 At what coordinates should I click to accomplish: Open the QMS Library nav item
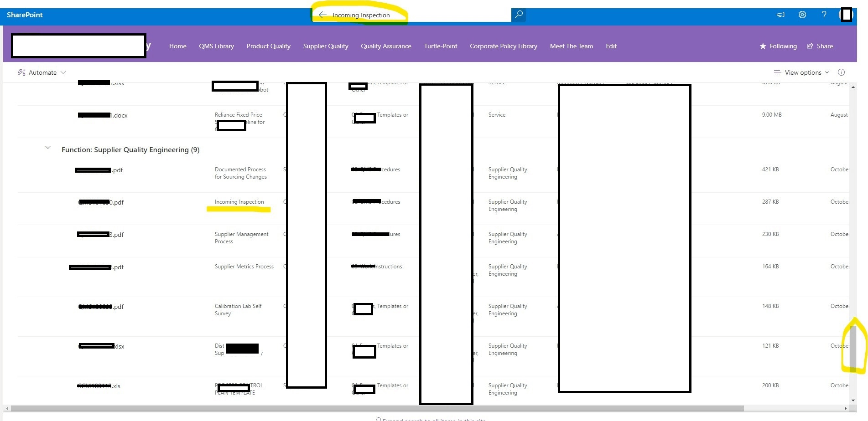click(216, 46)
